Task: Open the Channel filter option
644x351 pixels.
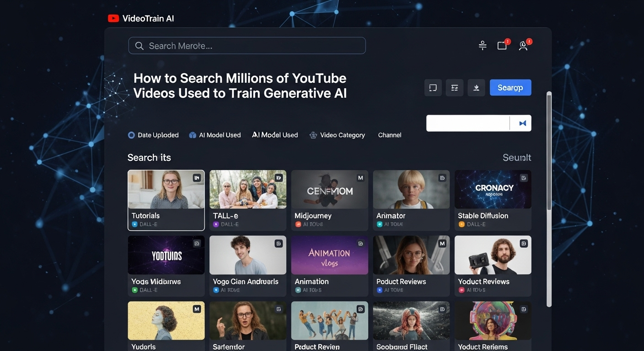Action: point(390,135)
